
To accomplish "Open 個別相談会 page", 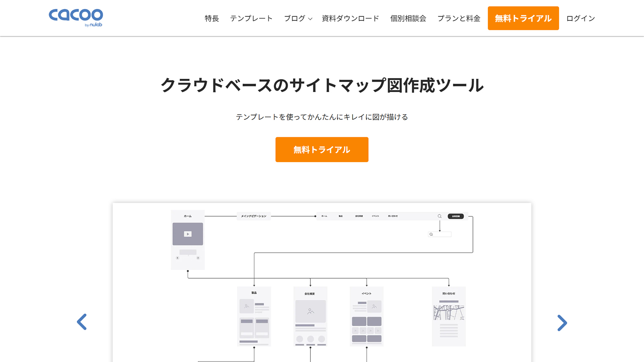I will (408, 19).
